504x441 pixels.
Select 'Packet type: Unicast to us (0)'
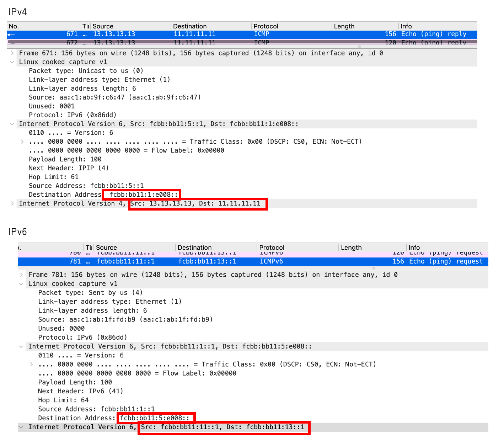[86, 71]
